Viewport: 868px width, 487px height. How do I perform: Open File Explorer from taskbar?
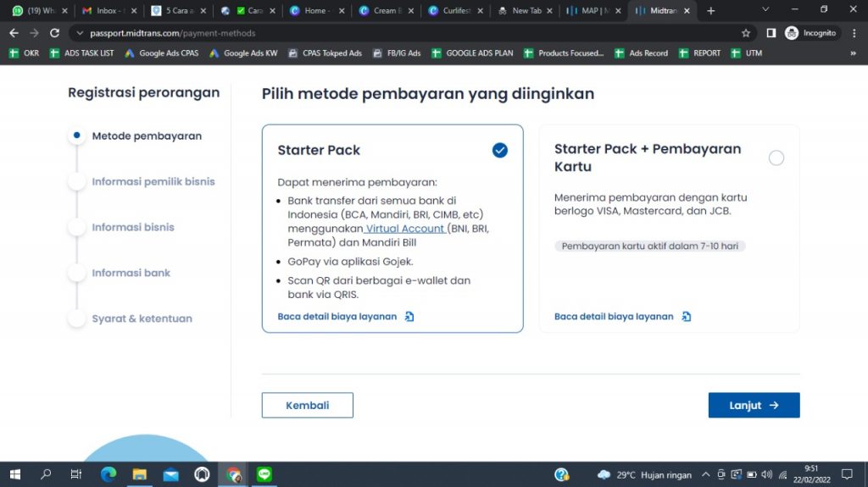coord(140,474)
